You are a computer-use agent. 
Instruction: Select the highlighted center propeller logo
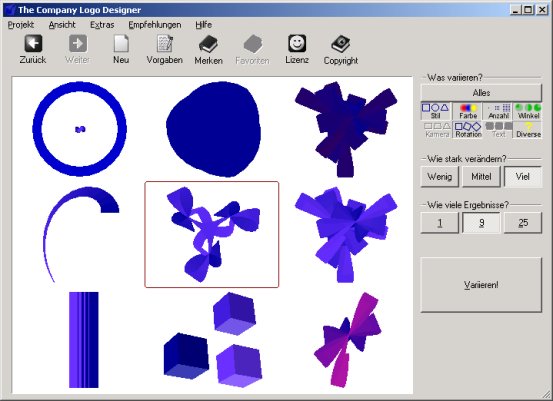tap(212, 235)
